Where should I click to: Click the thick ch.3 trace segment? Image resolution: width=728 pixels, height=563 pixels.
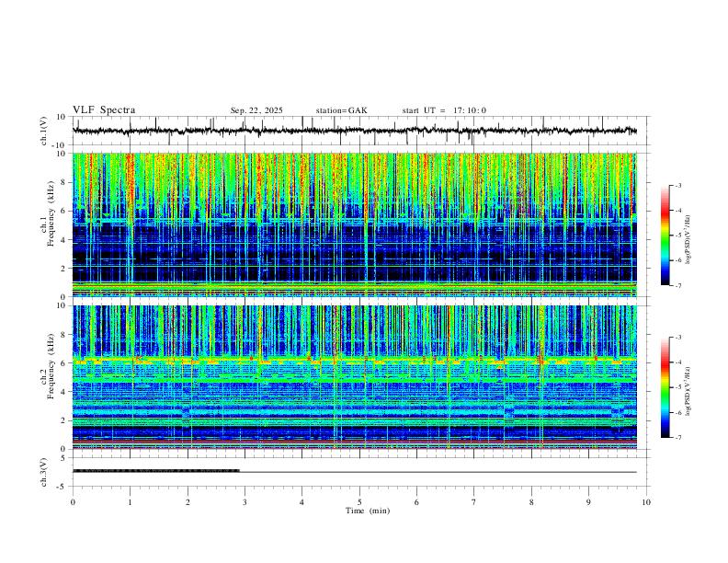pyautogui.click(x=156, y=471)
